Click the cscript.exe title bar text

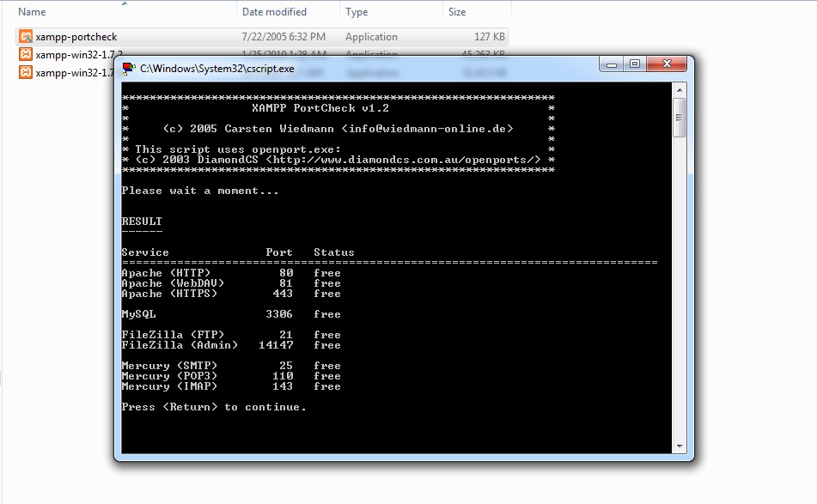[x=216, y=68]
